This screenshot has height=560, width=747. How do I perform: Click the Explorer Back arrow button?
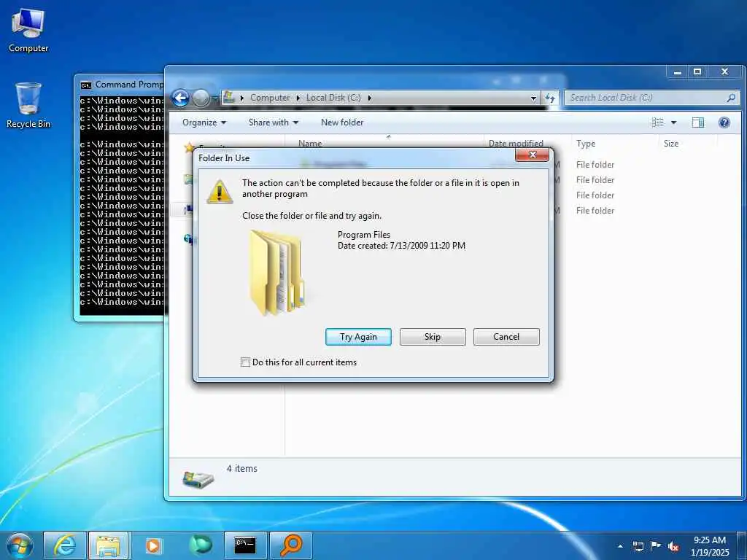pyautogui.click(x=181, y=98)
